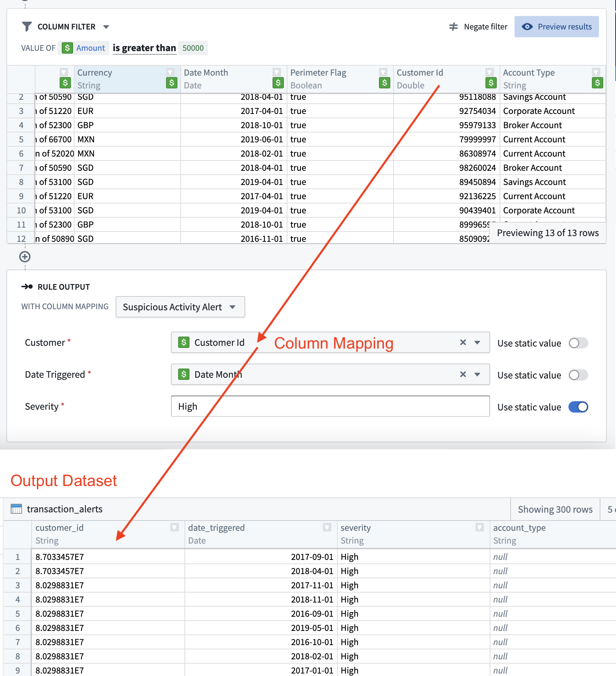Click the green dollar icon in Customer Id header
Image resolution: width=616 pixels, height=676 pixels.
click(491, 83)
